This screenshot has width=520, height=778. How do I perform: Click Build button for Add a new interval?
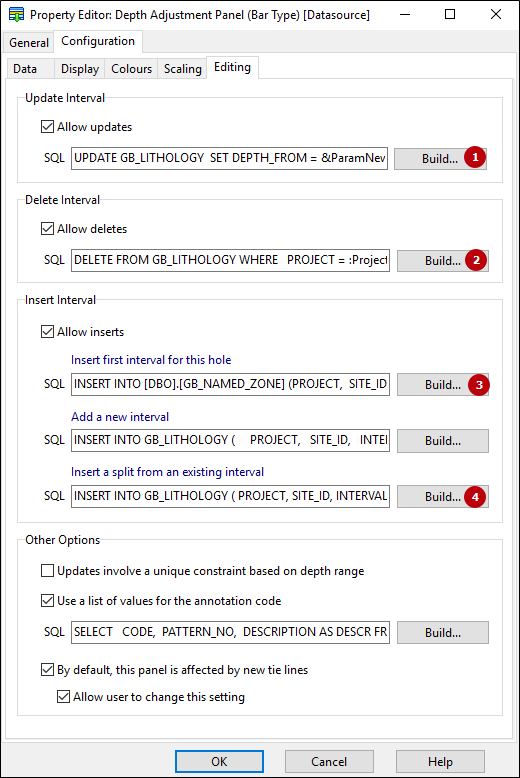coord(443,441)
